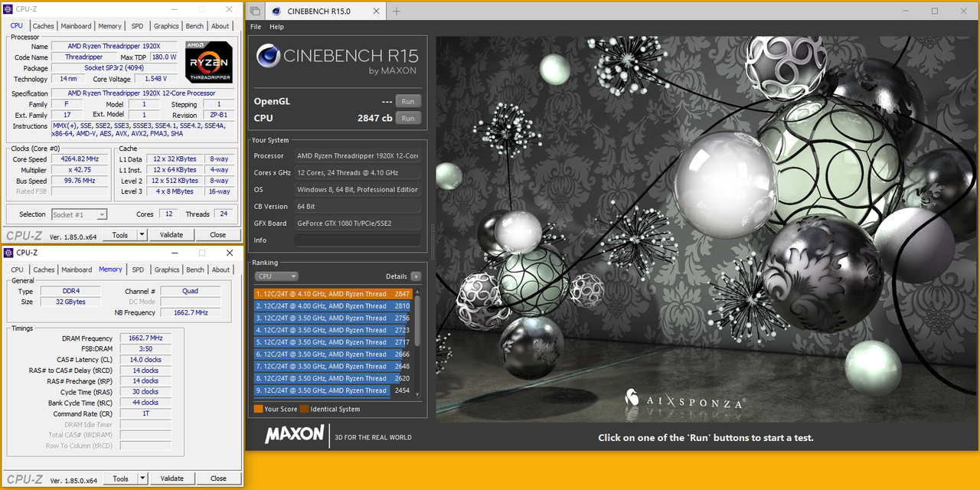Click the Details label in Ranking

point(397,276)
